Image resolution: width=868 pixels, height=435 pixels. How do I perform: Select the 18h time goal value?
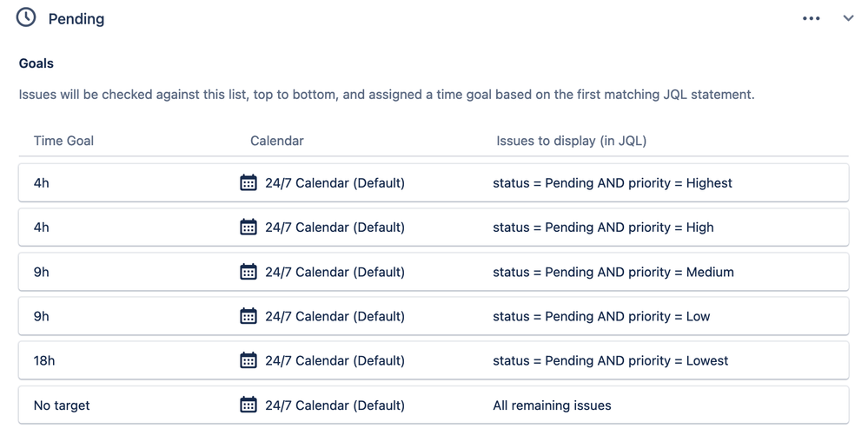tap(44, 360)
